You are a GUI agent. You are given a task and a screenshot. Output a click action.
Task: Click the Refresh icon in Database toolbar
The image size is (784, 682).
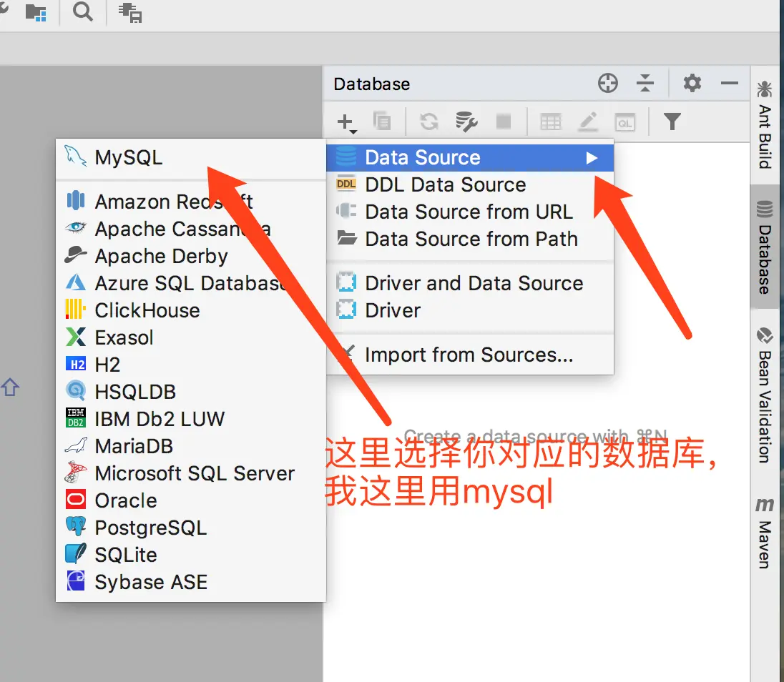pos(429,122)
